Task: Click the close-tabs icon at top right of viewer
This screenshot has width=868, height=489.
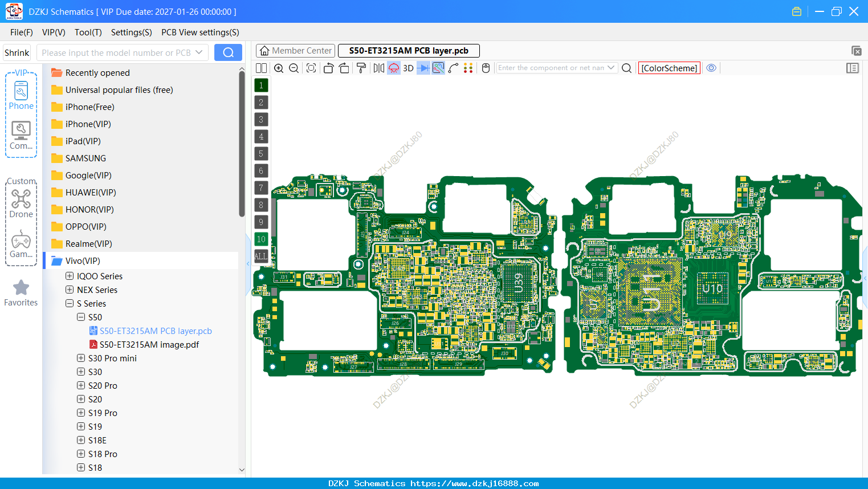Action: click(856, 51)
